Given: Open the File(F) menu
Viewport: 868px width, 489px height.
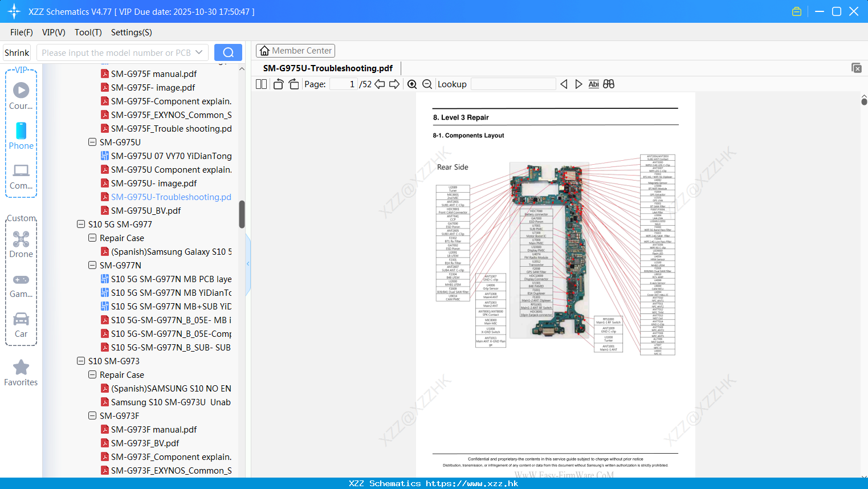Looking at the screenshot, I should [x=22, y=32].
